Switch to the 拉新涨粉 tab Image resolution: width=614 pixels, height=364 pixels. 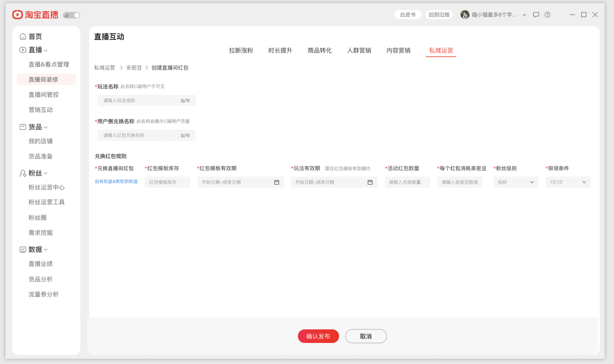(241, 50)
